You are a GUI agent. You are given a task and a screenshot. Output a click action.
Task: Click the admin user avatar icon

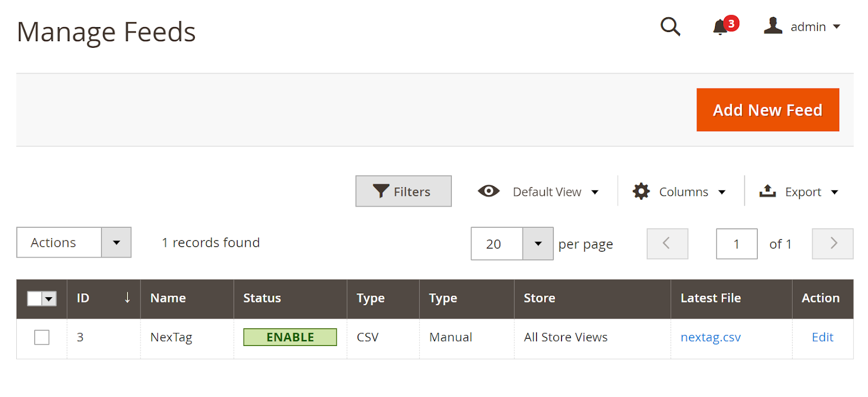pyautogui.click(x=773, y=25)
